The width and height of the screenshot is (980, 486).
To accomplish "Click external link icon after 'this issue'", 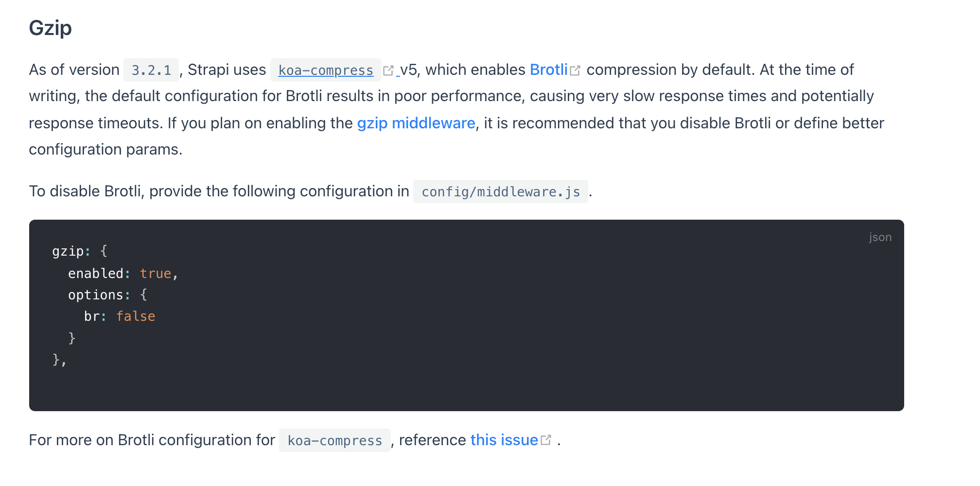I will pos(546,440).
